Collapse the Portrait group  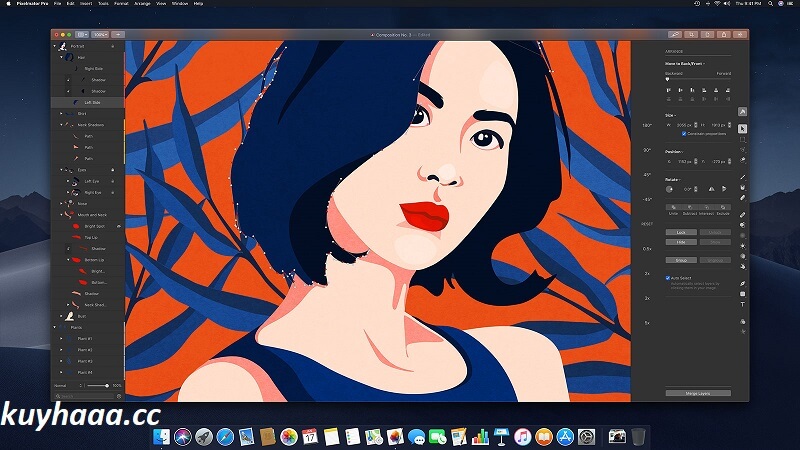[x=55, y=46]
